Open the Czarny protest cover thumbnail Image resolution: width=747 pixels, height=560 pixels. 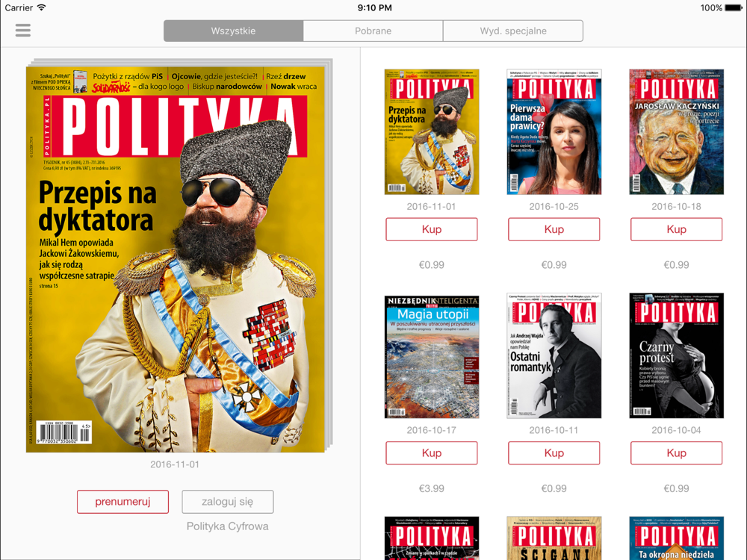click(677, 355)
